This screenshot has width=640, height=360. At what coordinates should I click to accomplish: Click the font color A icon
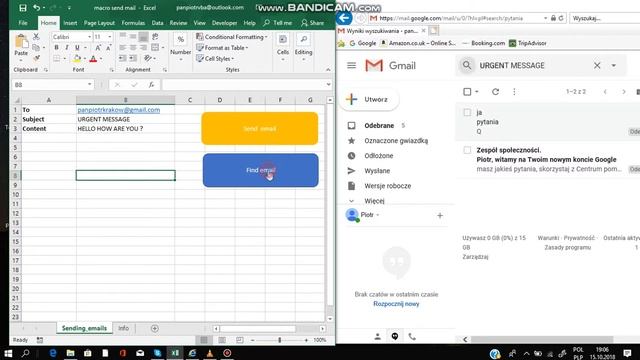pos(93,59)
